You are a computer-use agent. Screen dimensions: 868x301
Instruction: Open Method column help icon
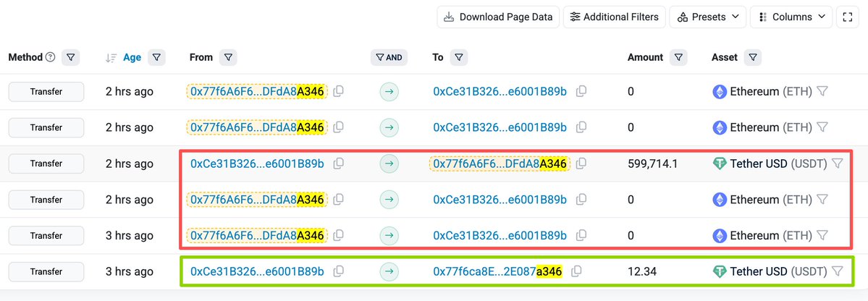click(x=51, y=57)
